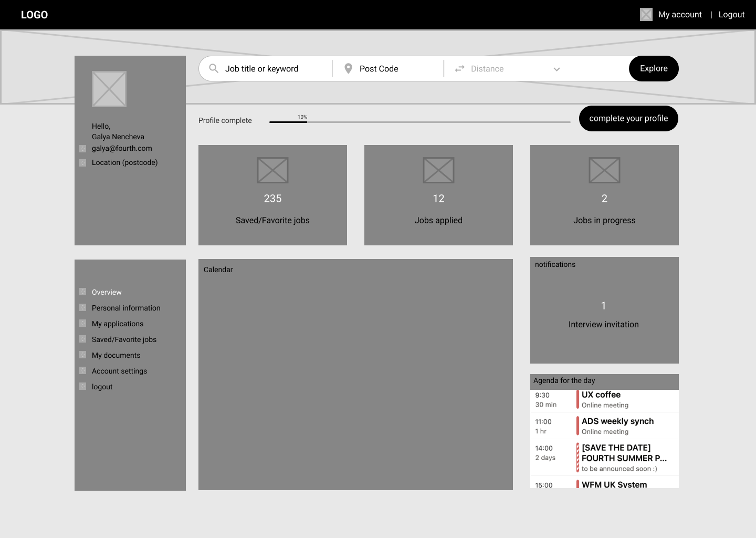Open the Distance dropdown
The width and height of the screenshot is (756, 538).
point(556,69)
